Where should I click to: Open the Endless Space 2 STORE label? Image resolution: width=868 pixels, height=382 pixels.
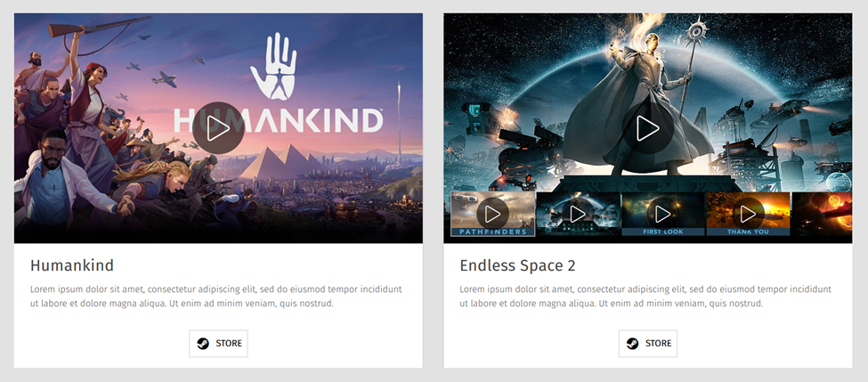658,343
